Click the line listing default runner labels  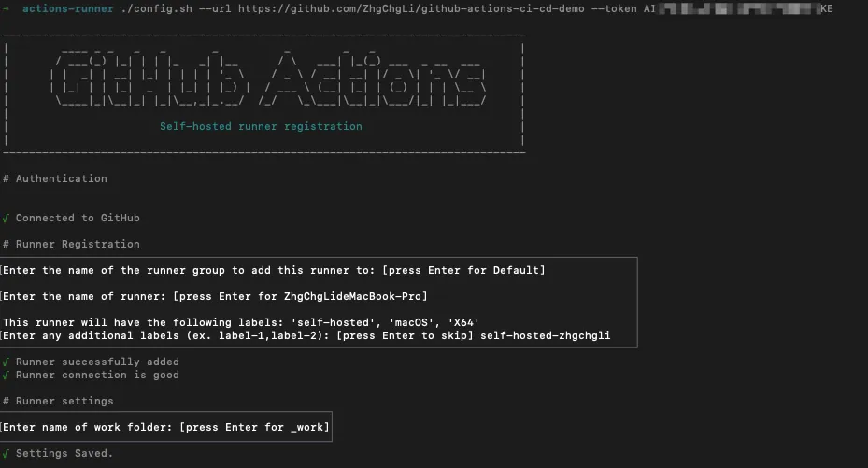pyautogui.click(x=242, y=322)
